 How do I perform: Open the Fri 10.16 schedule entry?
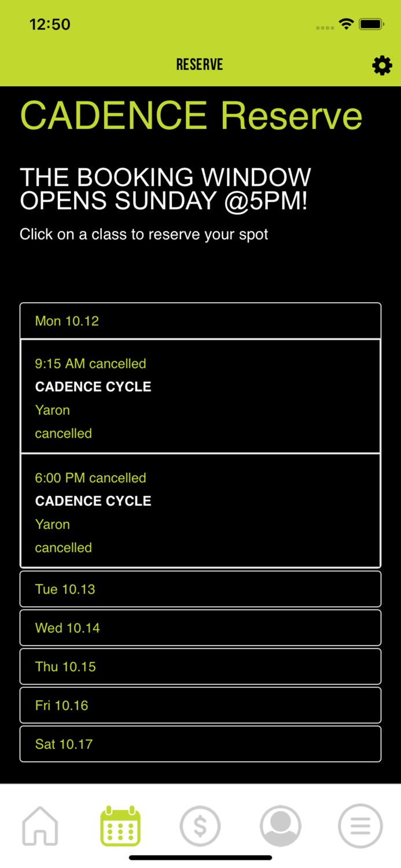click(200, 705)
